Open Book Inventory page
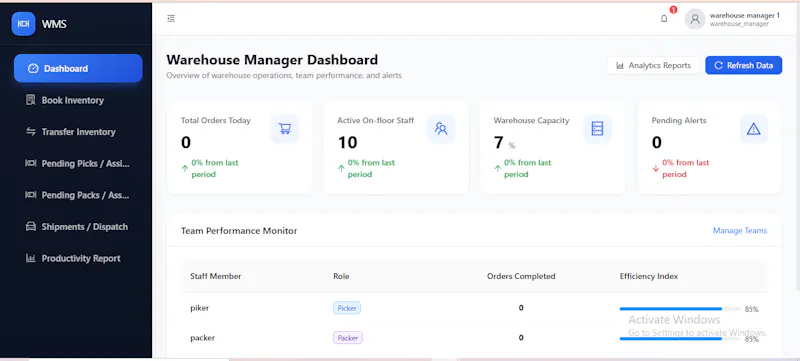800x361 pixels. 78,100
